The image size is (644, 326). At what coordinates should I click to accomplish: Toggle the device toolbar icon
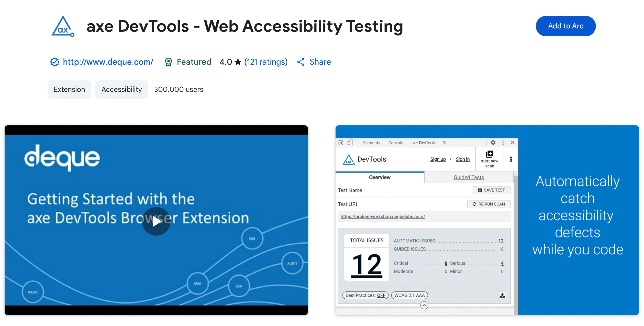(350, 143)
